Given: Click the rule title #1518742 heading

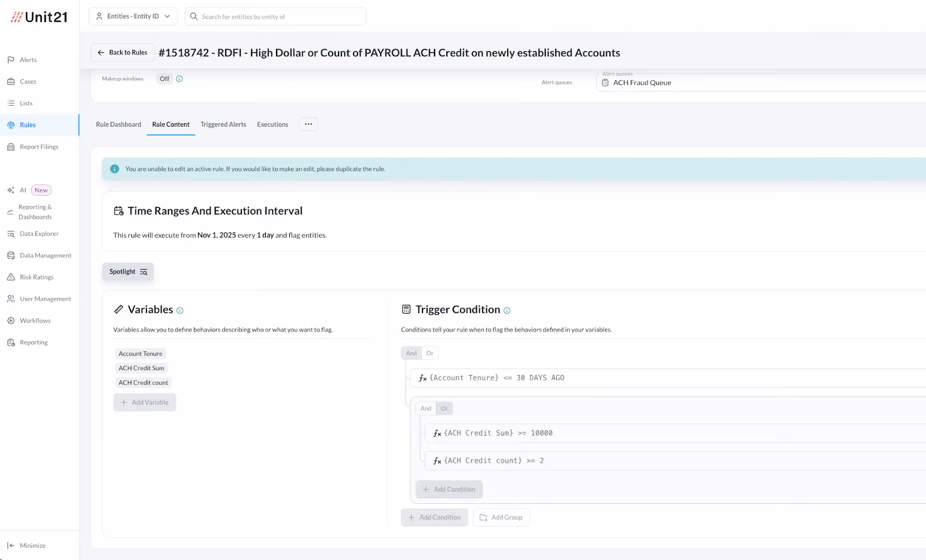Looking at the screenshot, I should tap(389, 53).
